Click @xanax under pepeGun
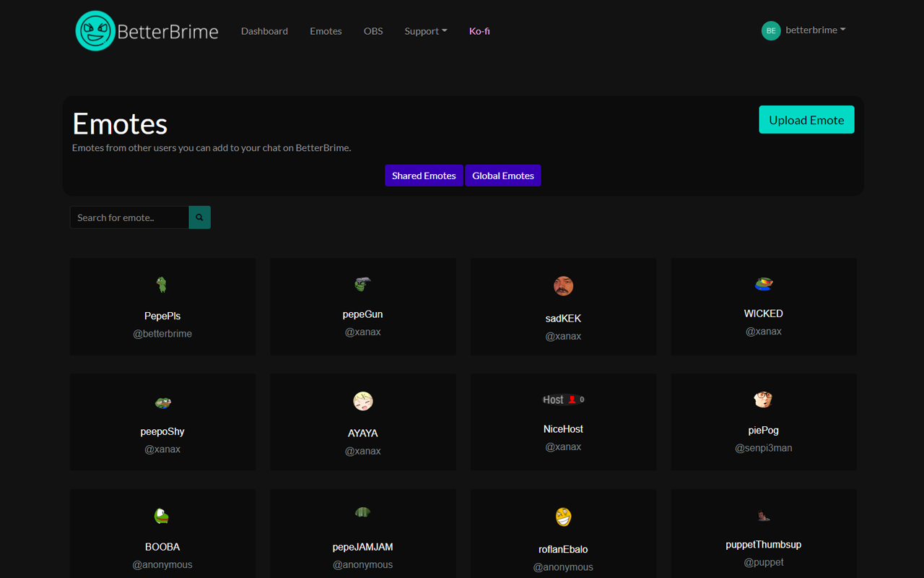The width and height of the screenshot is (924, 578). [362, 332]
